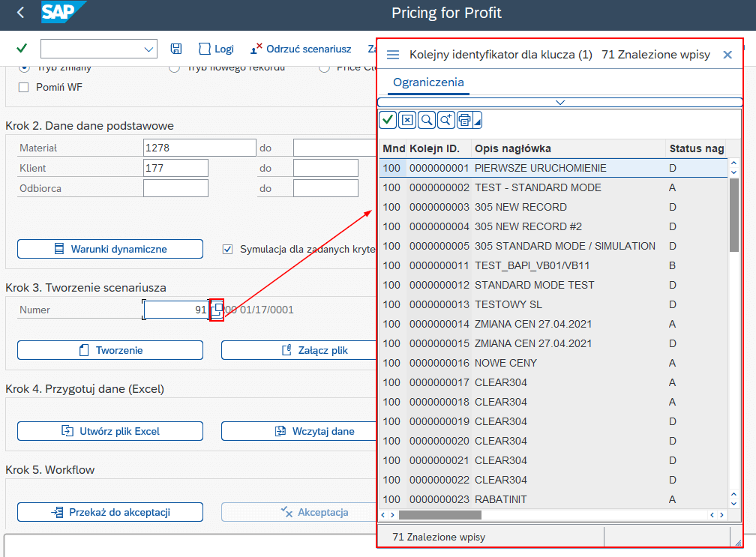Select row 0000000017 CLEAR304

coord(553,382)
